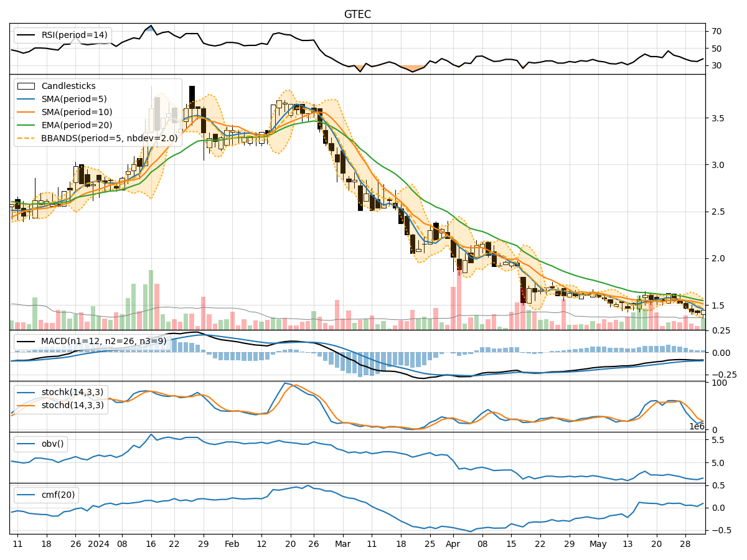Viewport: 747px width, 560px height.
Task: Click the 2024 label on date axis
Action: click(x=98, y=543)
